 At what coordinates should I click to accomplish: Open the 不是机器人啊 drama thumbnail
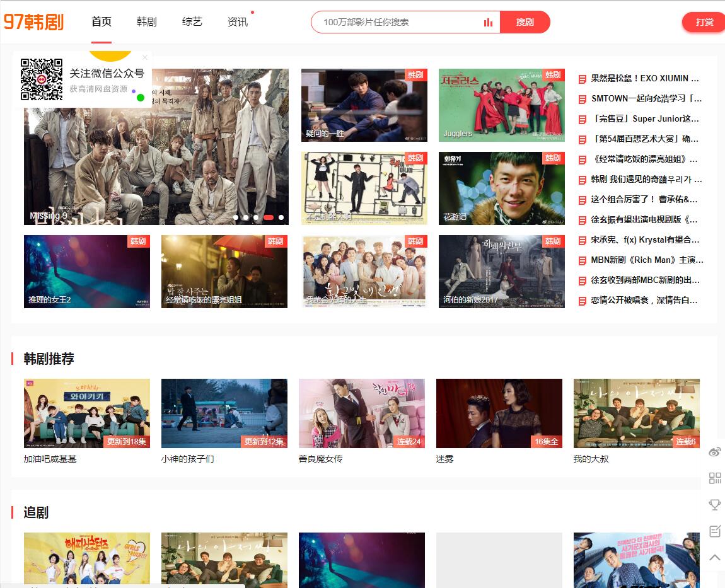364,188
